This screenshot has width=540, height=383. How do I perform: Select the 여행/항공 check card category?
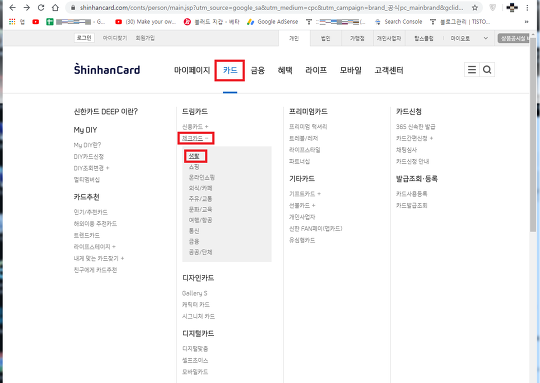coord(200,220)
